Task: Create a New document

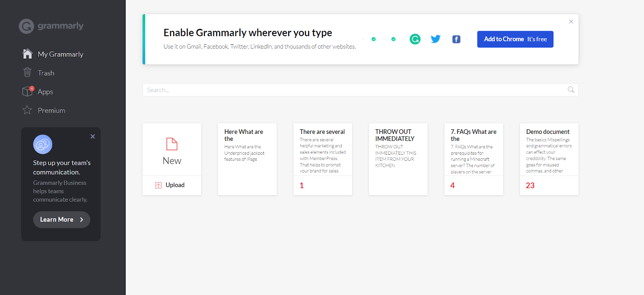Action: (x=172, y=150)
